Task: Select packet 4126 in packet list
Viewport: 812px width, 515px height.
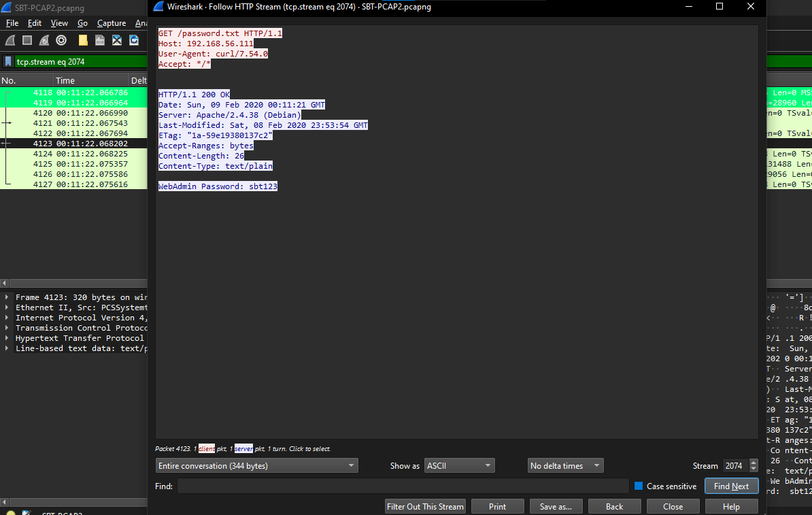Action: pyautogui.click(x=73, y=174)
